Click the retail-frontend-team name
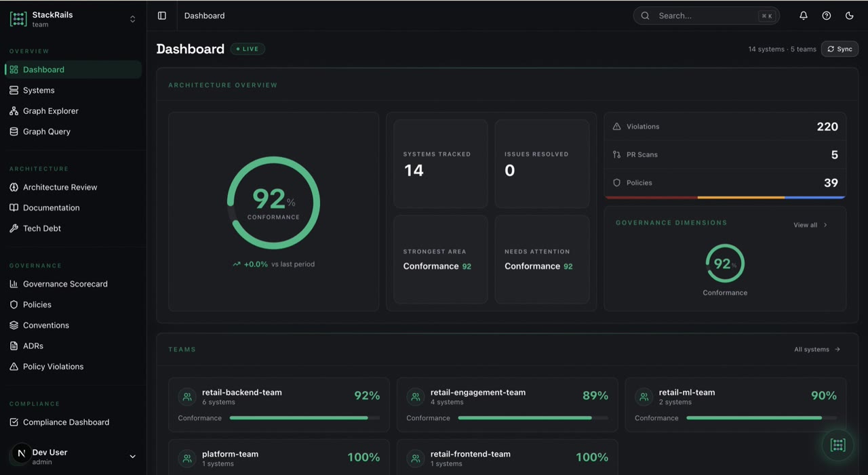 (471, 454)
